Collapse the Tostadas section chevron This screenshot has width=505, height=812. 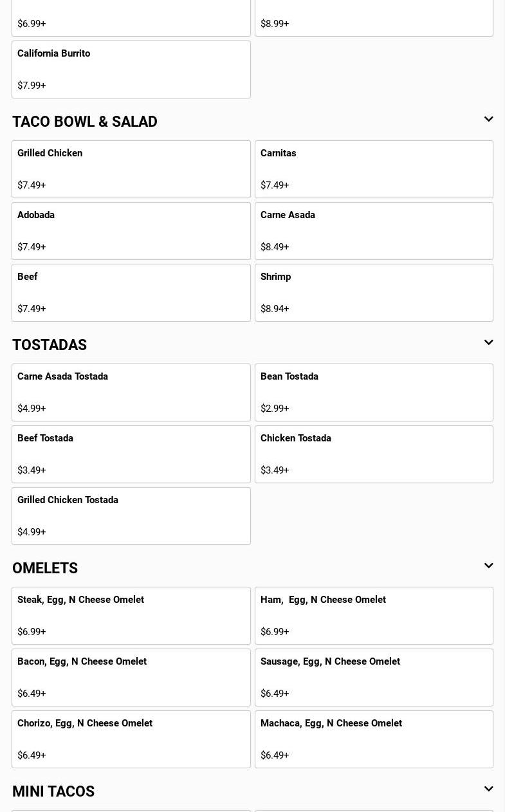(488, 343)
